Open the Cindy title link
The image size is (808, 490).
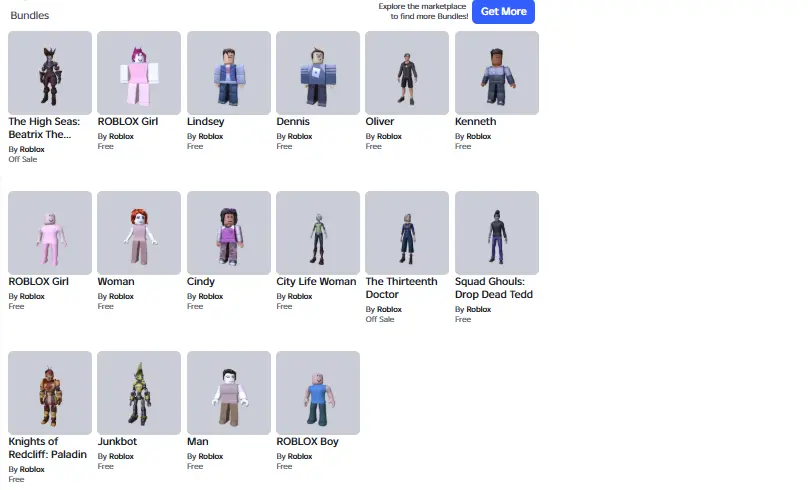201,282
